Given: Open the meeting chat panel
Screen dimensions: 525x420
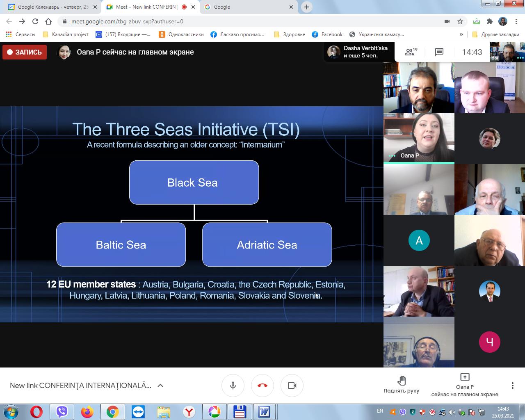Looking at the screenshot, I should pos(439,52).
